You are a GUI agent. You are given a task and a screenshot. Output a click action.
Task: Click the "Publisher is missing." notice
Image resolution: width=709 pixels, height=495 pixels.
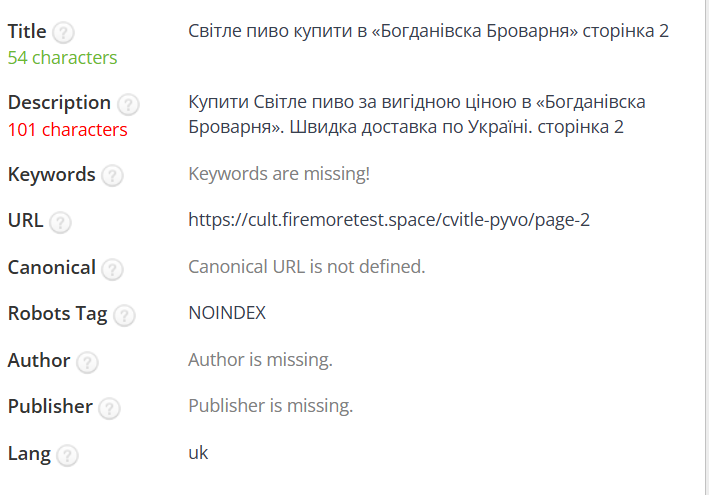(270, 406)
